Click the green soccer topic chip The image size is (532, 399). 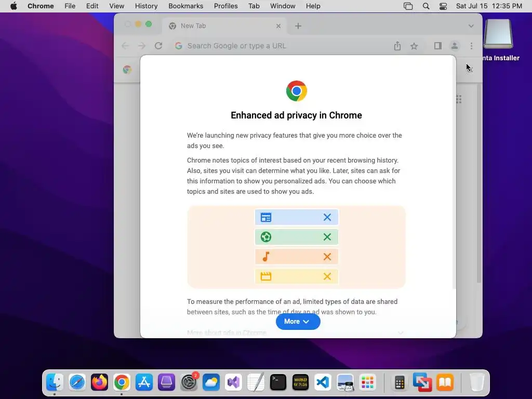[296, 237]
